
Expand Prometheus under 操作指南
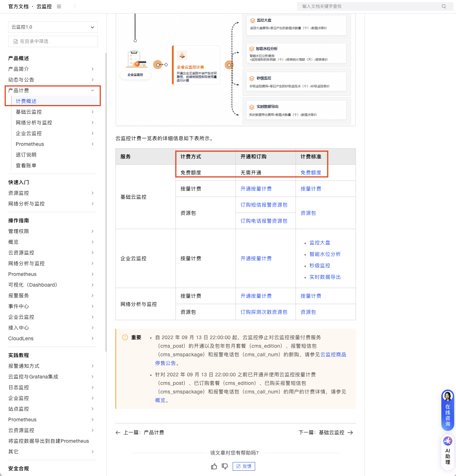point(92,274)
